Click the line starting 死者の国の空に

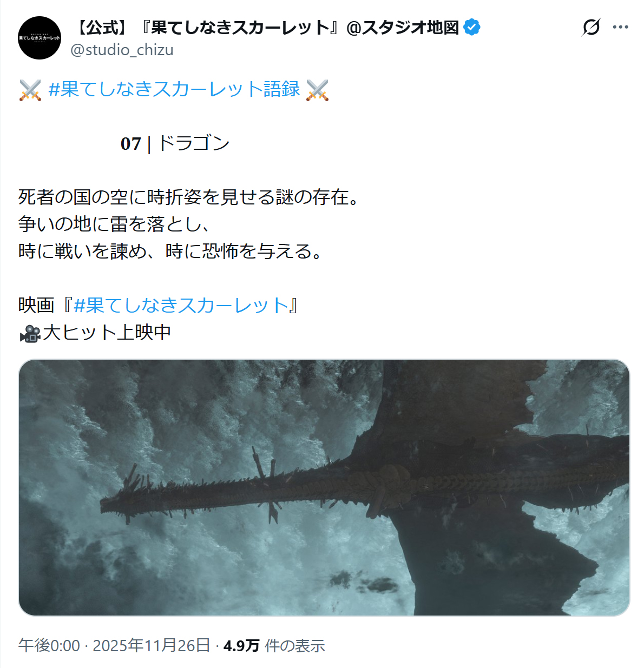189,197
